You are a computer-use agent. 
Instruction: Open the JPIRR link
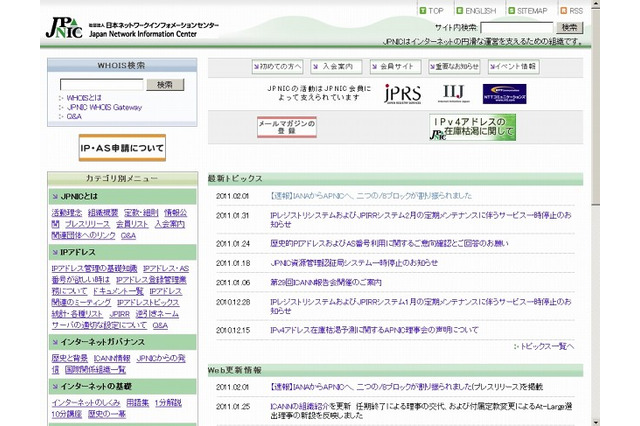120,314
